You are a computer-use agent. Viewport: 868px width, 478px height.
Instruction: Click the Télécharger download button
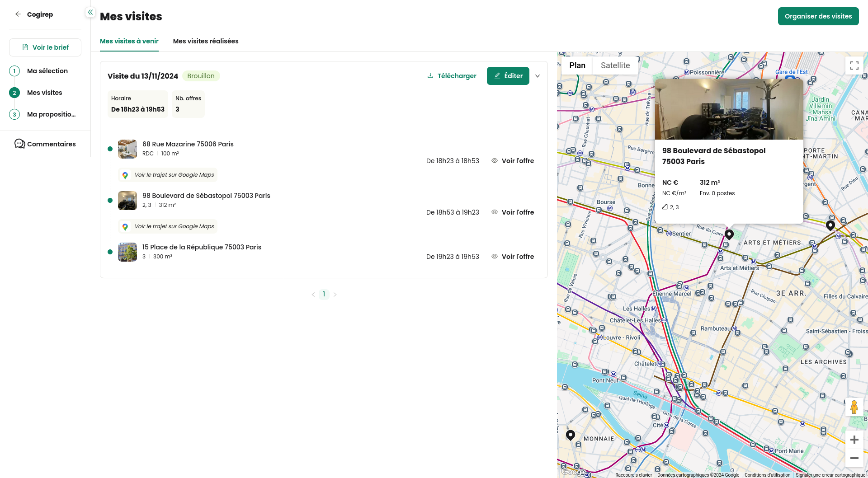click(x=452, y=76)
